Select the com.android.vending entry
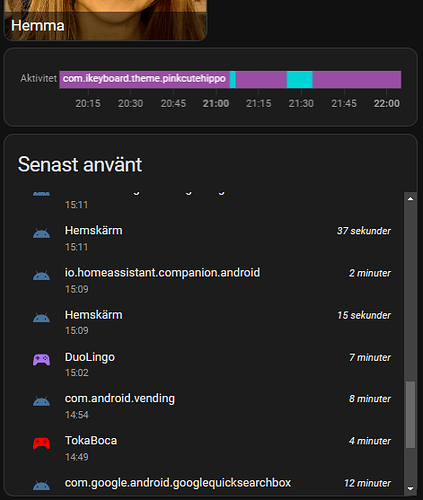 tap(211, 406)
